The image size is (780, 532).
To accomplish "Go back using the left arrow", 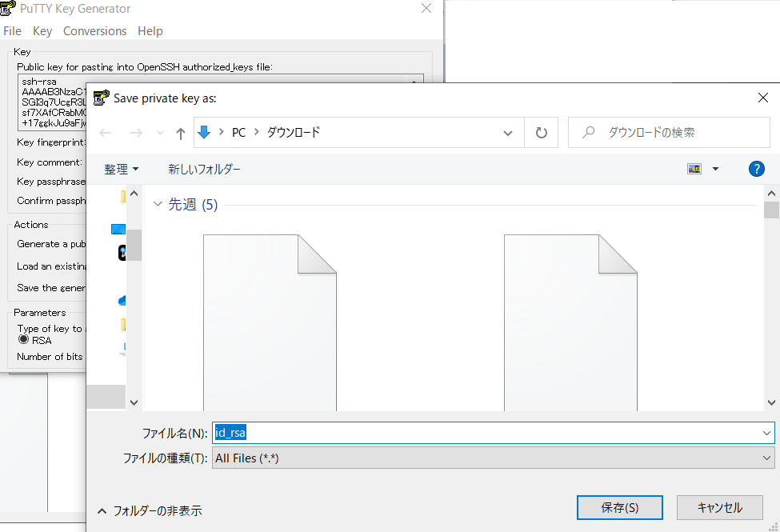I will 106,133.
